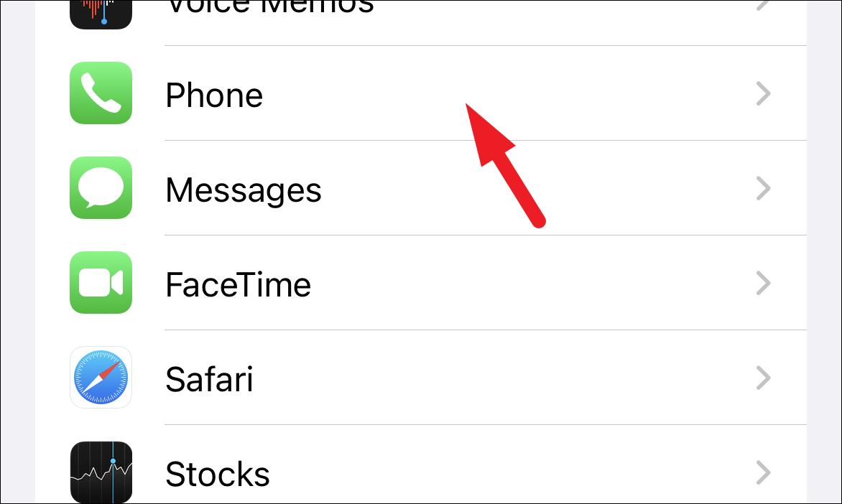This screenshot has width=842, height=504.
Task: Open FaceTime settings via its label
Action: [239, 285]
